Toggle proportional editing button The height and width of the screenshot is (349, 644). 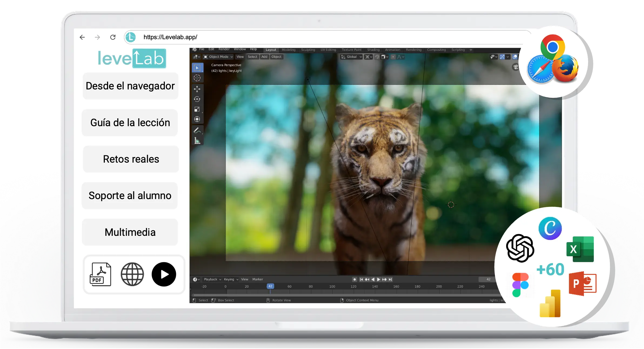click(393, 57)
